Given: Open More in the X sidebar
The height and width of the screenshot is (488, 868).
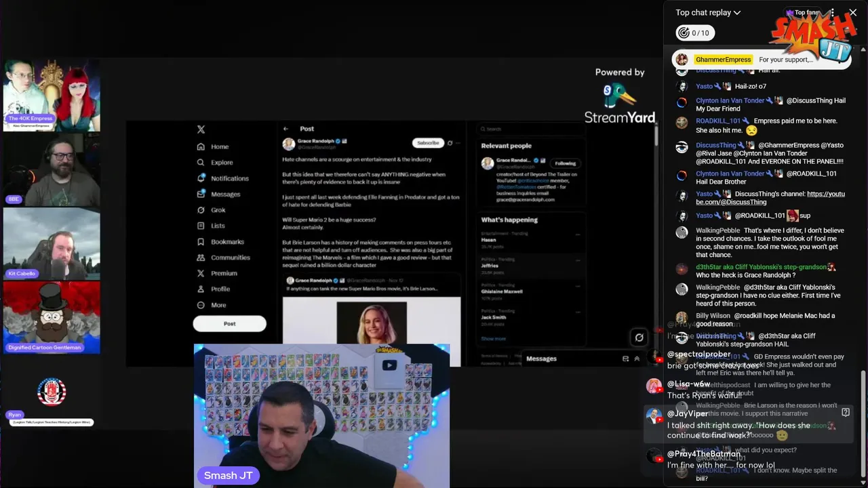Looking at the screenshot, I should (212, 305).
